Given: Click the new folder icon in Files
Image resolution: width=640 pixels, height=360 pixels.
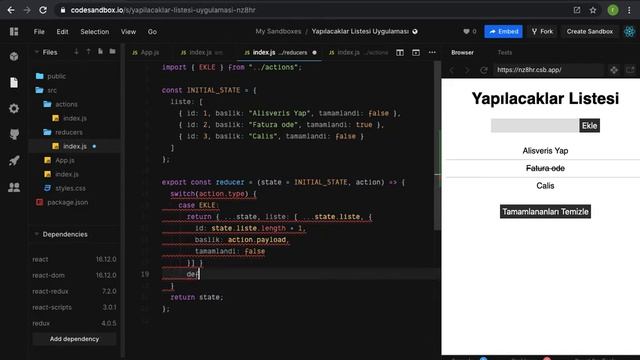Looking at the screenshot, I should [112, 51].
